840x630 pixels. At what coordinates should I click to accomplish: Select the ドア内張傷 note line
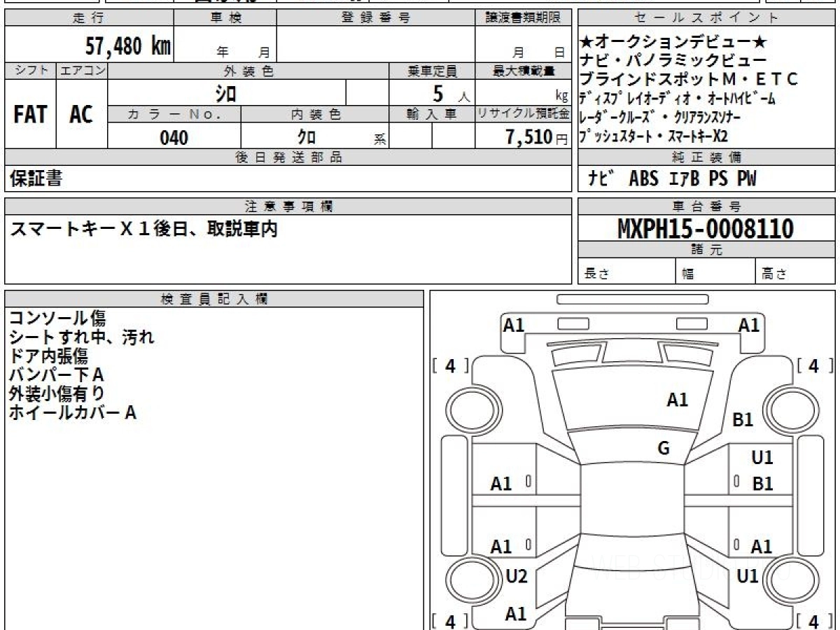pos(48,356)
